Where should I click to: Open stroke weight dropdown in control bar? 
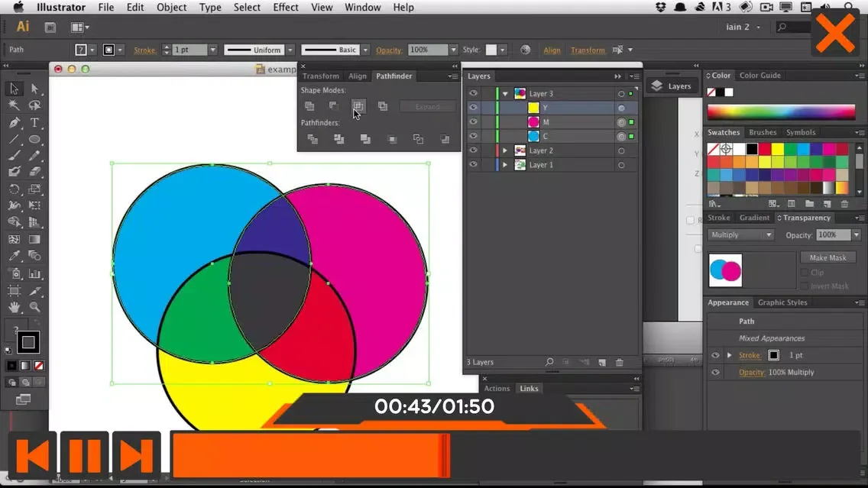212,50
